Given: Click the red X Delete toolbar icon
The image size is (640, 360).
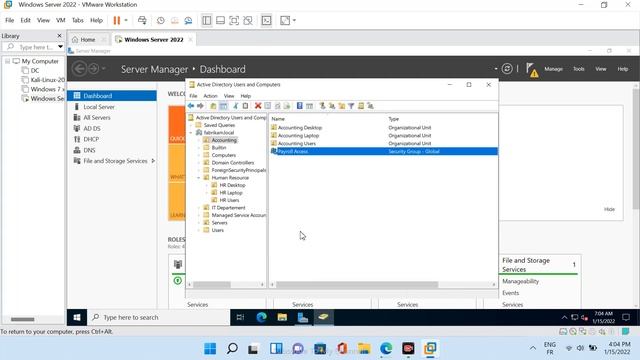Looking at the screenshot, I should point(258,106).
